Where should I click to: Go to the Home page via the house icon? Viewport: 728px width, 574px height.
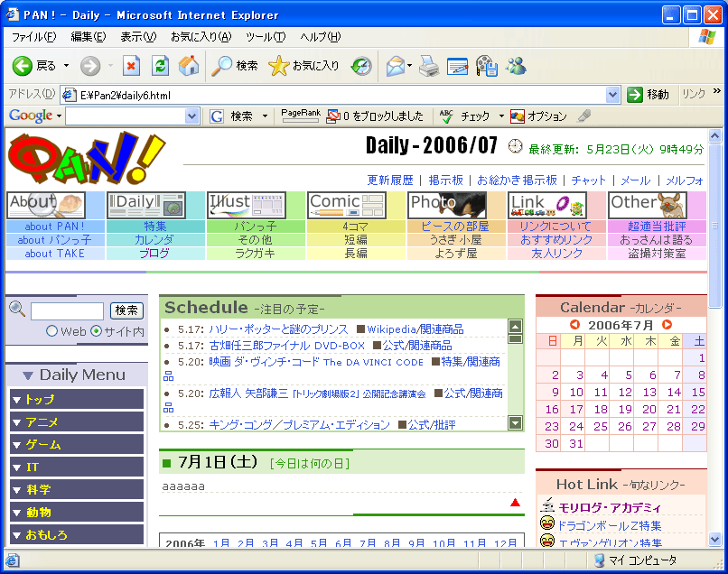pyautogui.click(x=189, y=66)
